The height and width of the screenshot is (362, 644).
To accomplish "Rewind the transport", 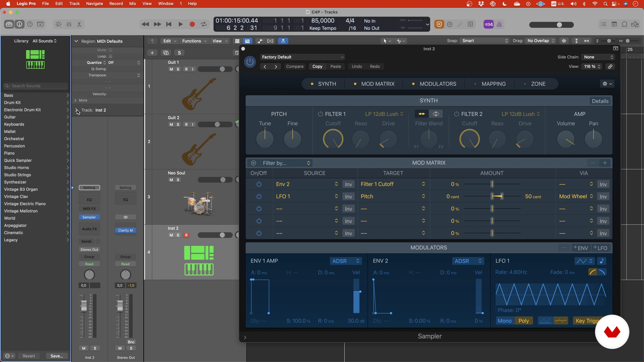I will (145, 24).
